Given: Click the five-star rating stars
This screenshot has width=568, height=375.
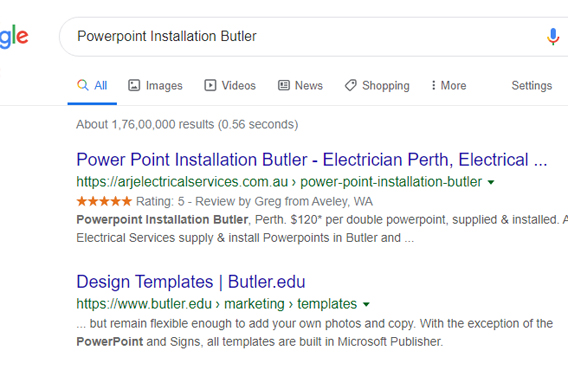Looking at the screenshot, I should (104, 201).
